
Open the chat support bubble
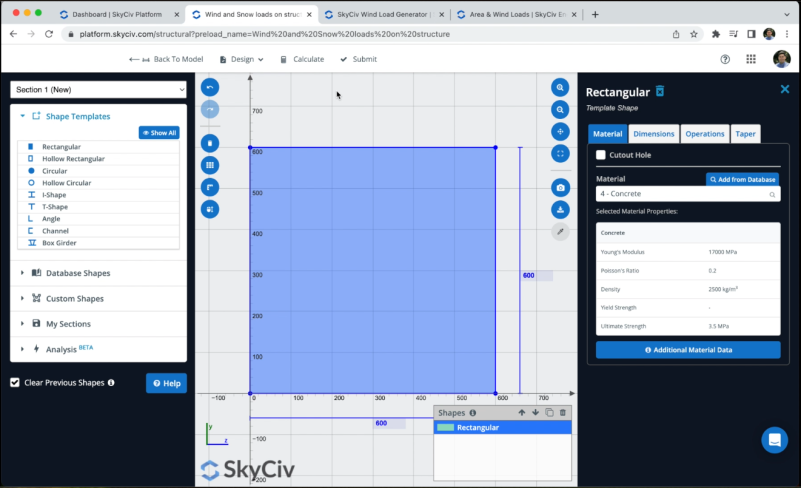point(774,440)
